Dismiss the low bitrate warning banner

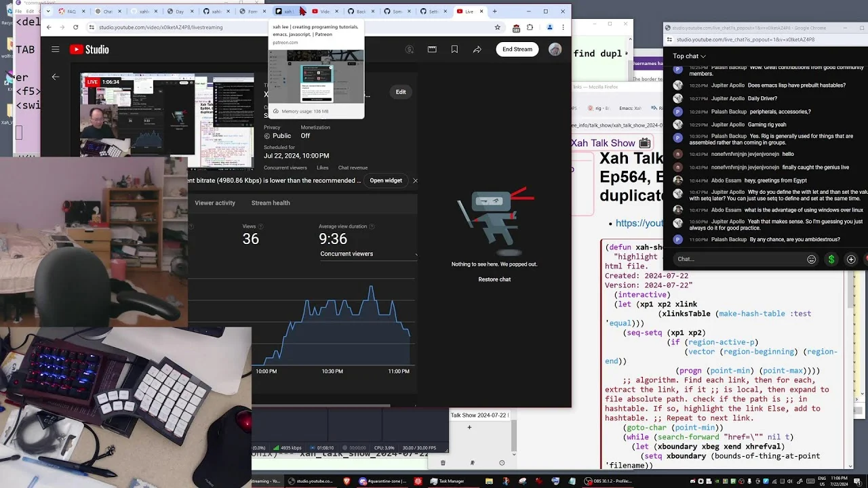point(415,180)
